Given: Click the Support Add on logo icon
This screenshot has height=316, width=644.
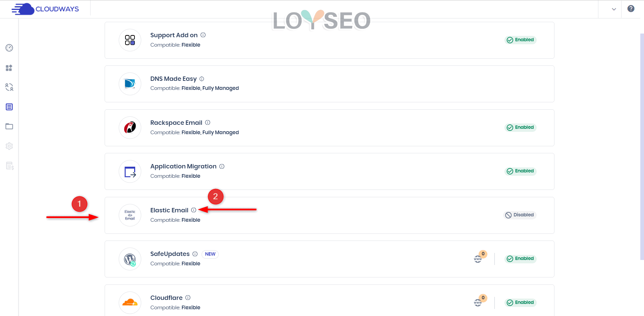Looking at the screenshot, I should (130, 40).
